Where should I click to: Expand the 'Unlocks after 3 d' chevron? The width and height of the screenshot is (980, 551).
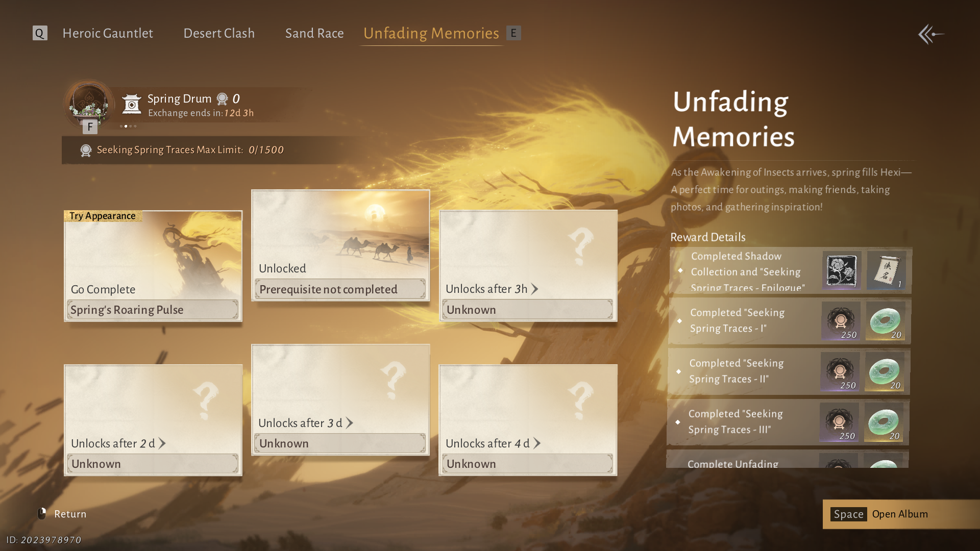point(350,423)
